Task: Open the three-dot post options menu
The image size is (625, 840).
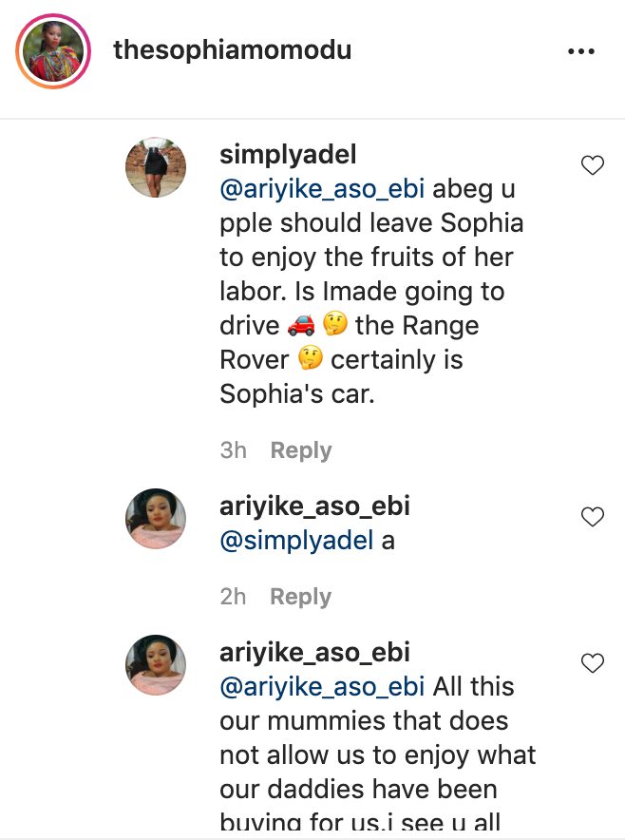Action: click(581, 51)
